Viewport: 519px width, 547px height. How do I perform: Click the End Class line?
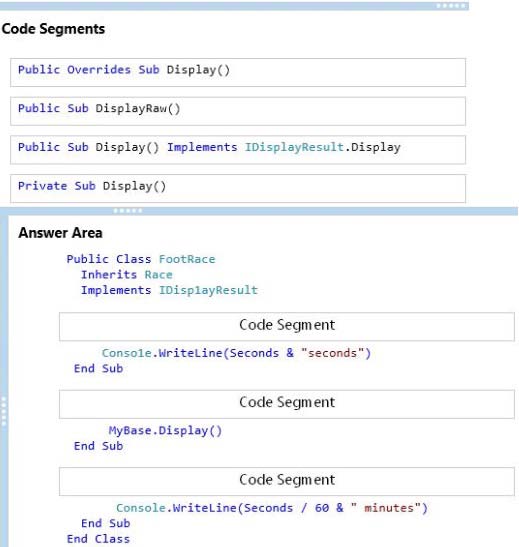point(98,539)
